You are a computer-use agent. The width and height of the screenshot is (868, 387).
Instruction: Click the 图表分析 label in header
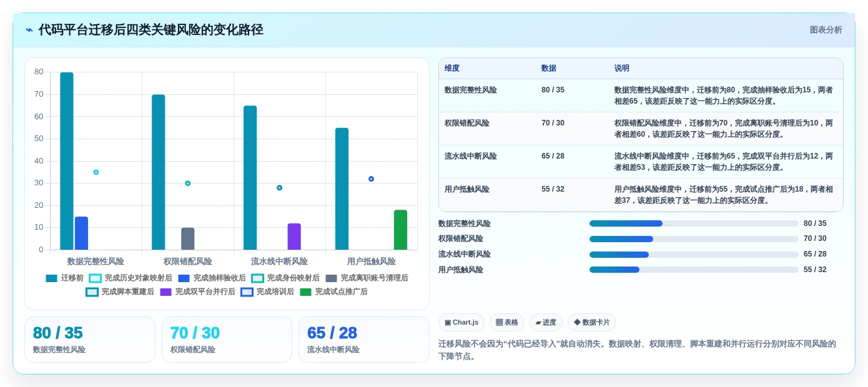(826, 30)
